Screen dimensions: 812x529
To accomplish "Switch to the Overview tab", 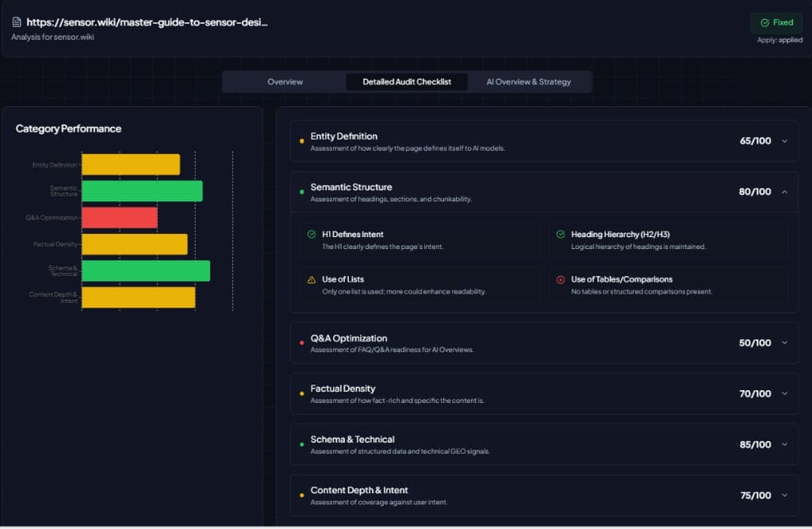I will coord(285,82).
